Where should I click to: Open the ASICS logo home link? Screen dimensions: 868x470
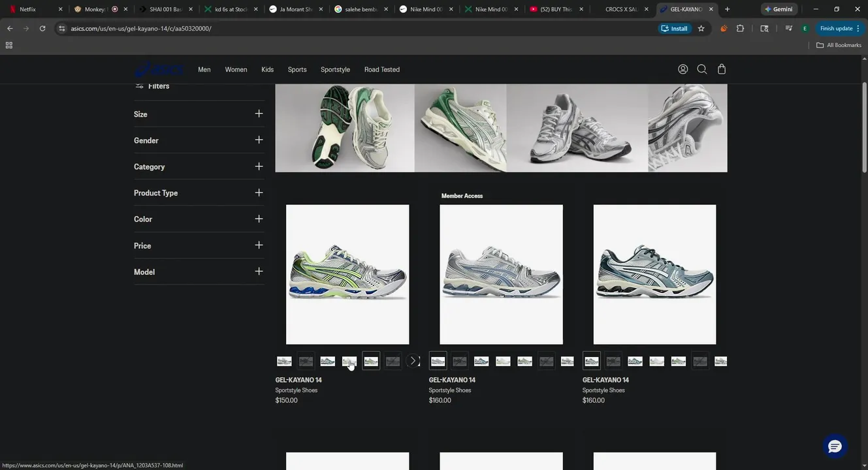[159, 69]
